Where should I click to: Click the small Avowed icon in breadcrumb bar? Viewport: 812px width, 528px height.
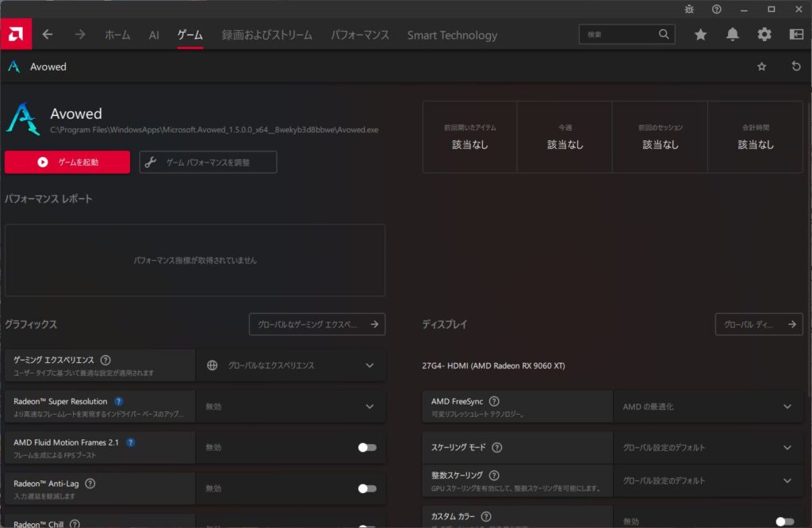coord(14,67)
